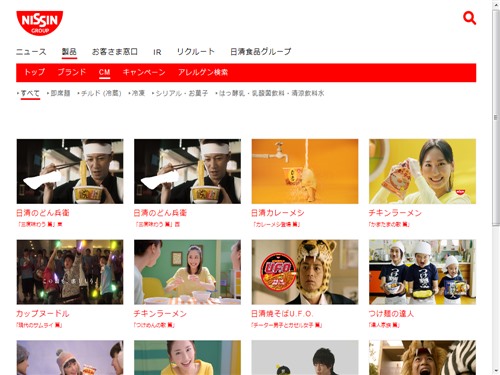The image size is (500, 375).
Task: Open the ニュース menu item
Action: [x=31, y=52]
